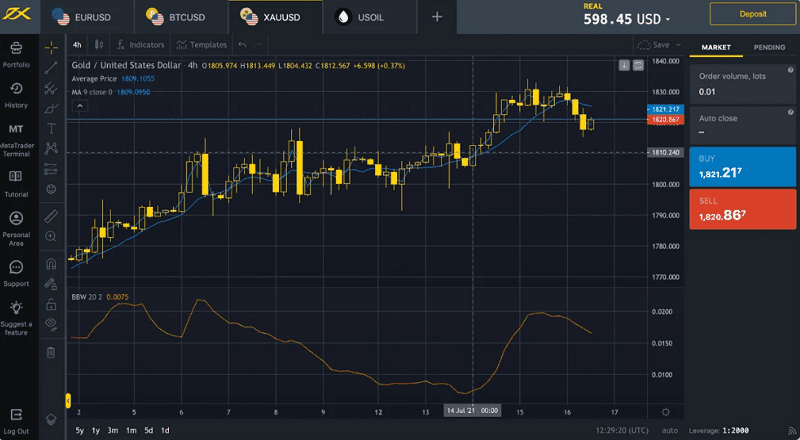Select the text annotation tool
Screen dimensions: 800x440
(51, 128)
